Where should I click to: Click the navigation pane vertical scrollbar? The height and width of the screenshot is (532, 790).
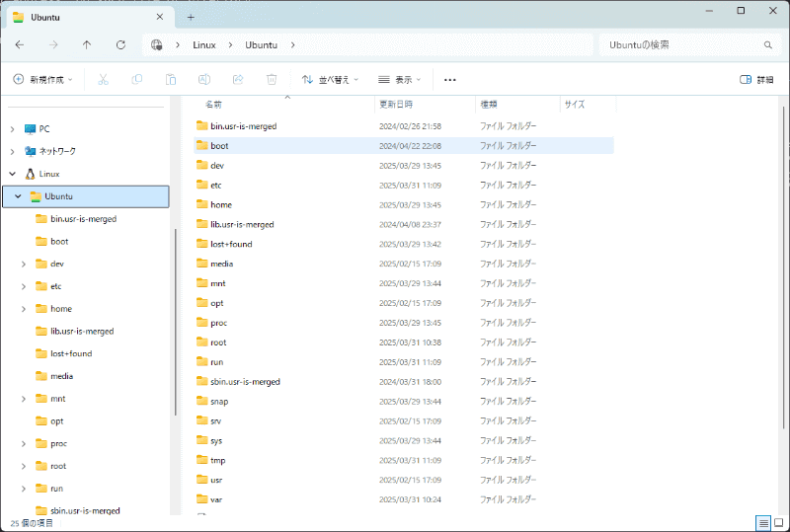(176, 322)
